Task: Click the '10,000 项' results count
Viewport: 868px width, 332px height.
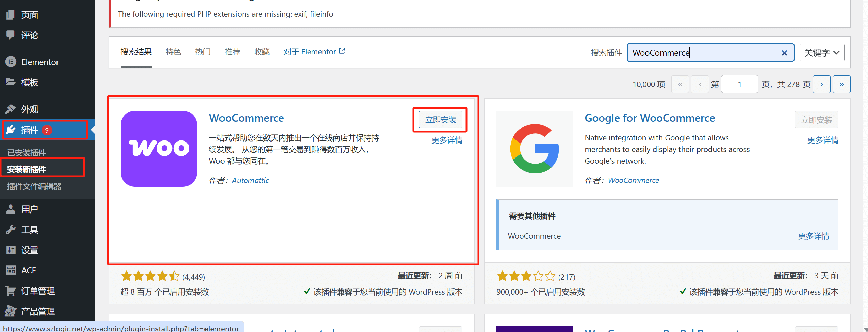Action: 649,84
